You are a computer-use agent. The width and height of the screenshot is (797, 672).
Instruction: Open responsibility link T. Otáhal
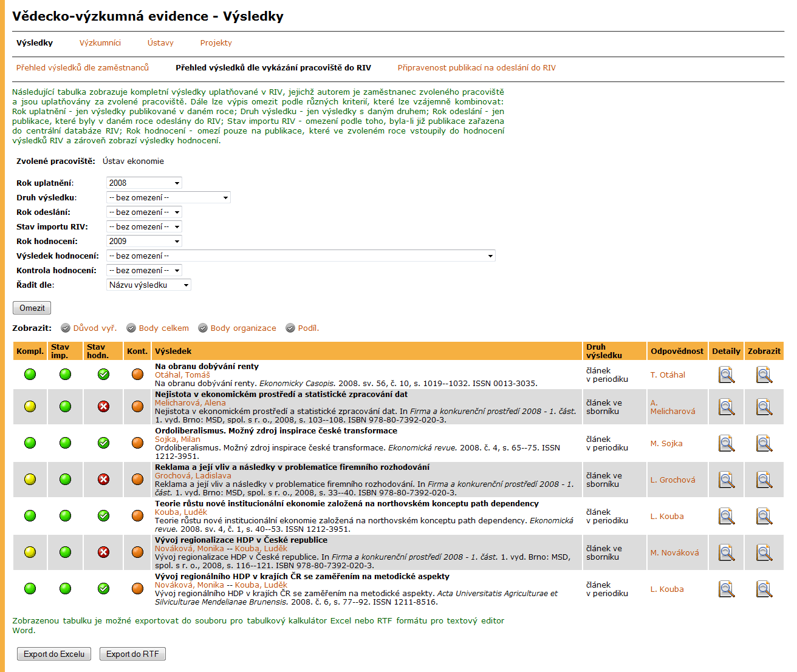(668, 375)
